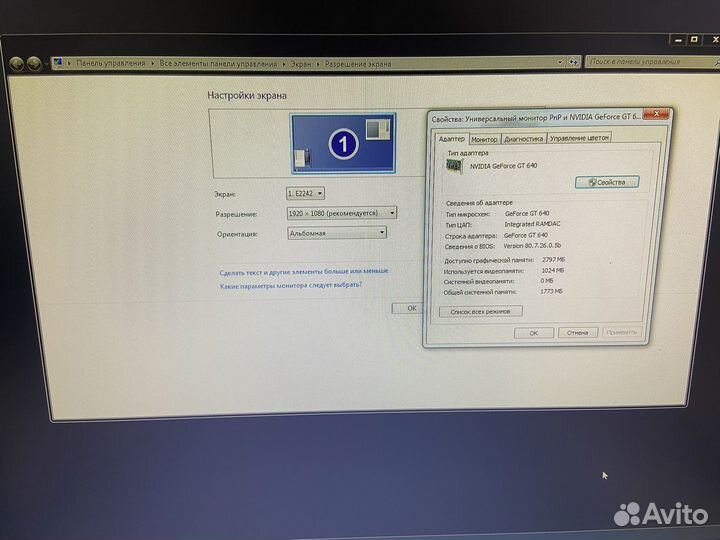This screenshot has width=720, height=540.
Task: Maximize the Control Panel window
Action: (694, 40)
